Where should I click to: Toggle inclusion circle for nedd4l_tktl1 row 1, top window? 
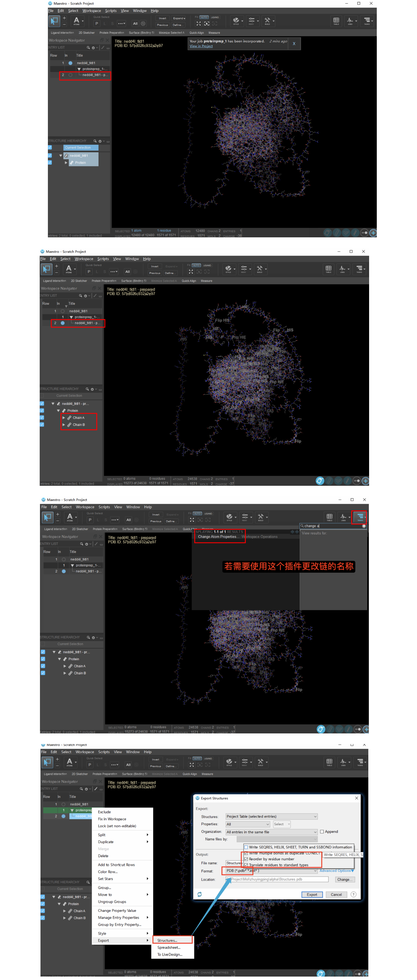click(x=70, y=63)
